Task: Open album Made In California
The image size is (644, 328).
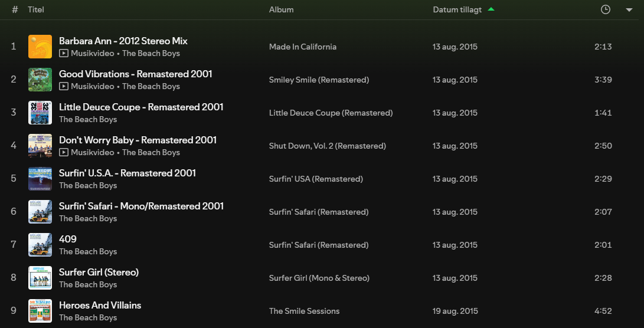Action: [303, 47]
